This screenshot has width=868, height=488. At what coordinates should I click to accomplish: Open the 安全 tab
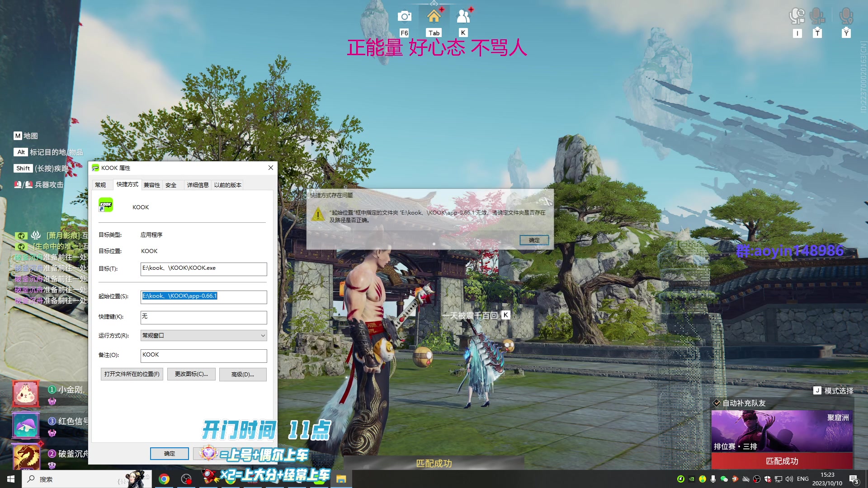(x=171, y=185)
